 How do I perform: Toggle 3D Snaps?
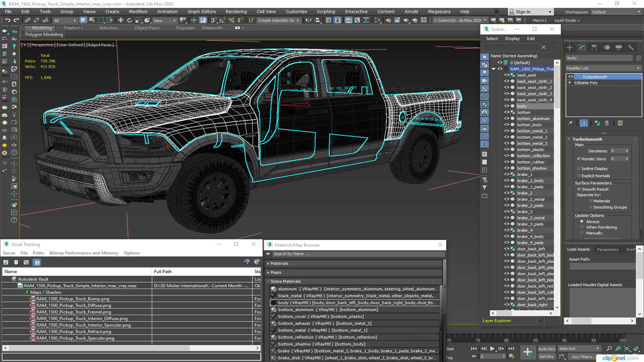click(214, 20)
